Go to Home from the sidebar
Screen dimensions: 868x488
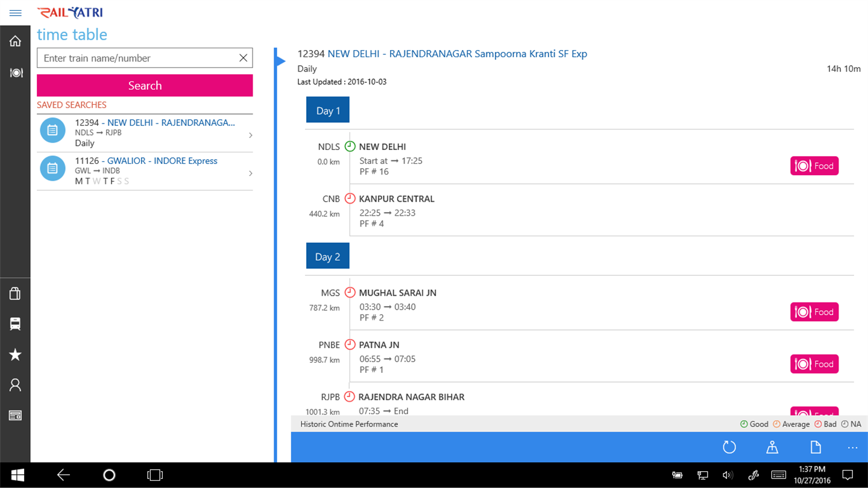point(15,41)
